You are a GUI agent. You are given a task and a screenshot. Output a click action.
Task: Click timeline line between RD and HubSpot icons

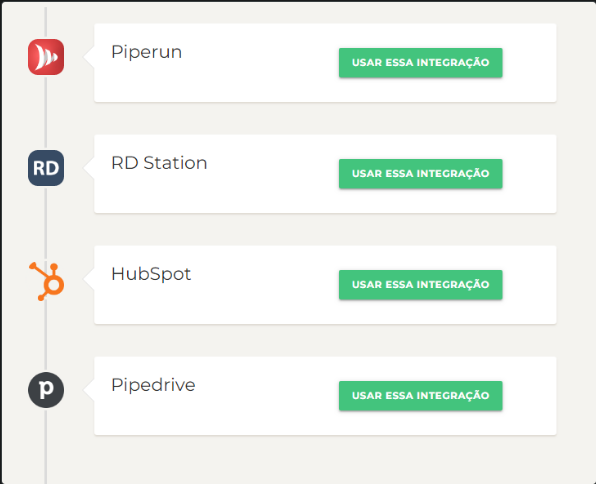46,223
